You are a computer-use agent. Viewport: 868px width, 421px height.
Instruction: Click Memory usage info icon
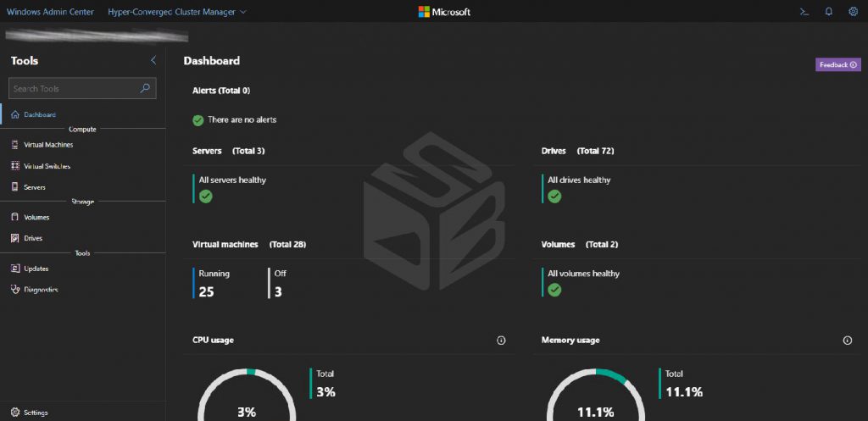click(847, 341)
